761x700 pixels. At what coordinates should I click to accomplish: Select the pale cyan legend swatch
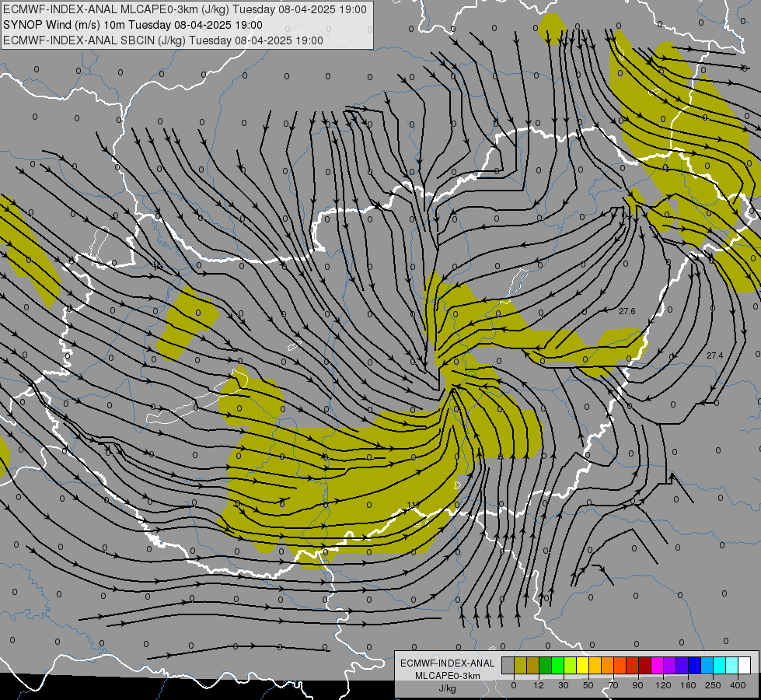click(x=732, y=665)
